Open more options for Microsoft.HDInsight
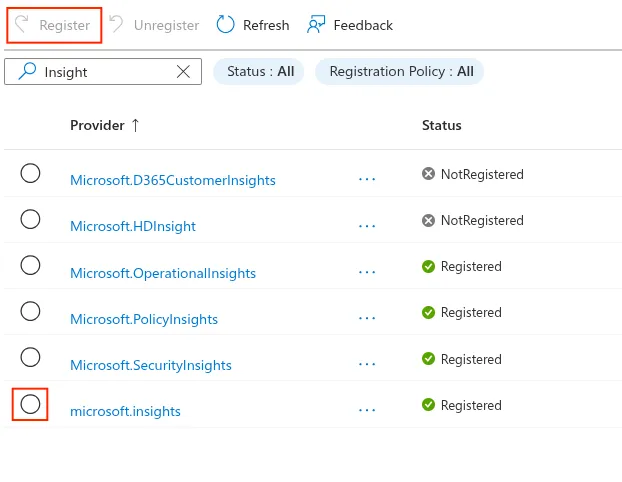 [367, 226]
